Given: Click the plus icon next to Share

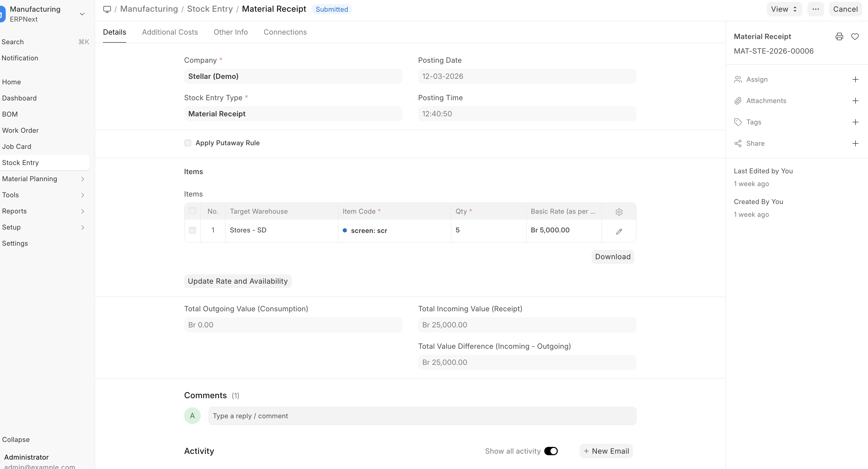Looking at the screenshot, I should [x=855, y=144].
